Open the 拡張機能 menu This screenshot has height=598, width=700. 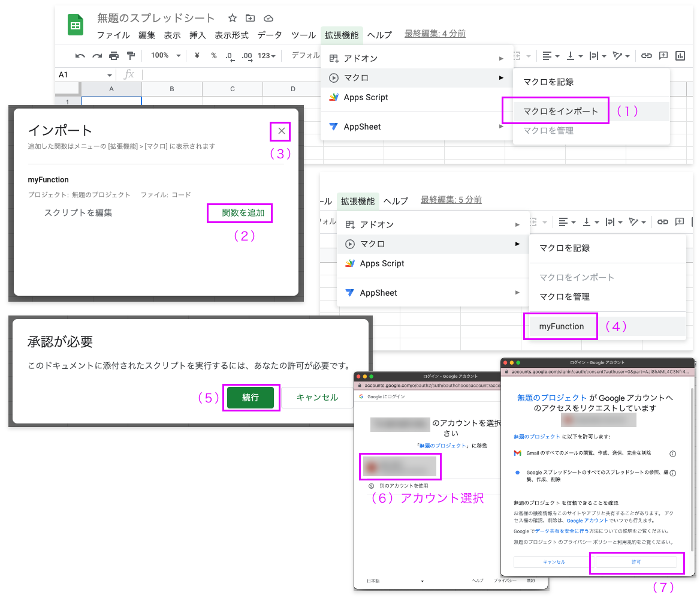coord(342,35)
